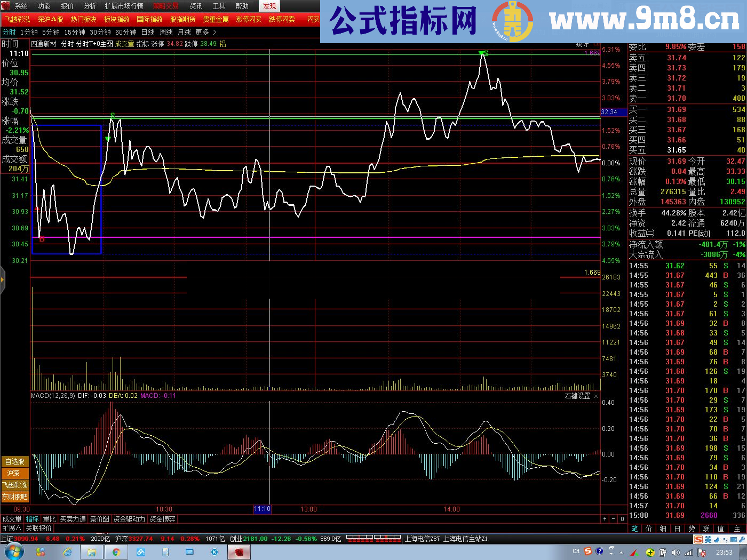Open the 分析 menu
Image resolution: width=747 pixels, height=560 pixels.
pyautogui.click(x=90, y=6)
